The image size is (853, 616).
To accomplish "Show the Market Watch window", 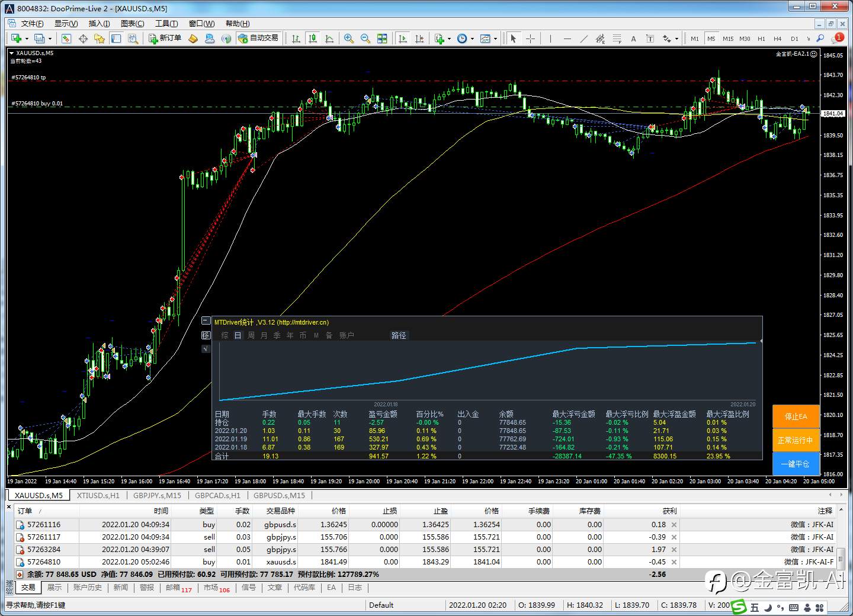I will click(x=66, y=38).
